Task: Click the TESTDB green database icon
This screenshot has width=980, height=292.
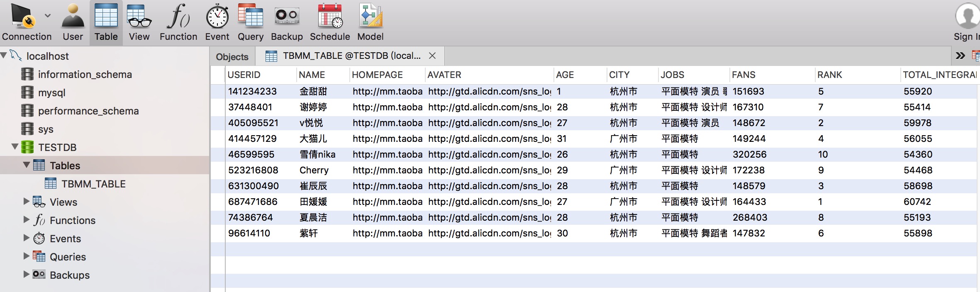Action: [27, 147]
